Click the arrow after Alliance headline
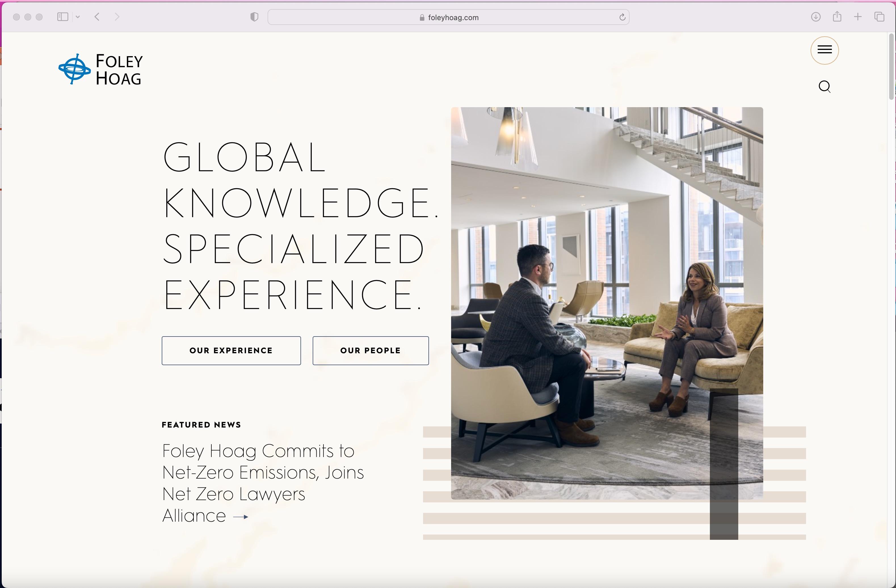The width and height of the screenshot is (896, 588). point(241,517)
